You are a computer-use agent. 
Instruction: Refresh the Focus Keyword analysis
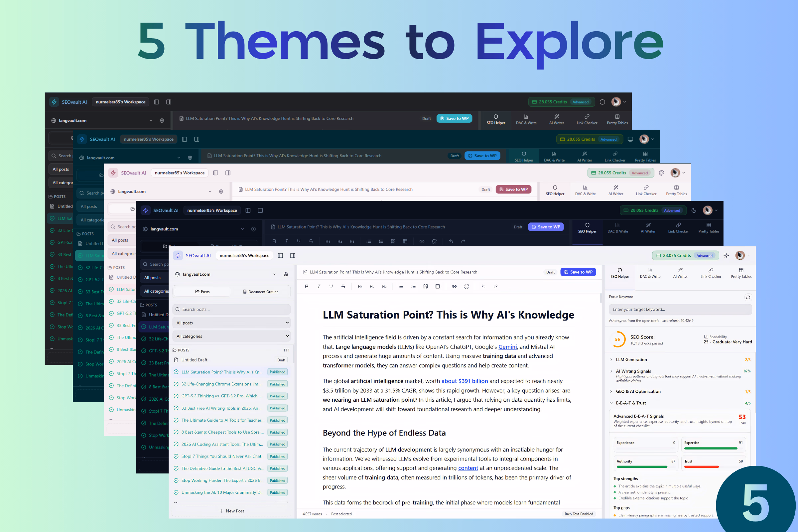(x=748, y=297)
